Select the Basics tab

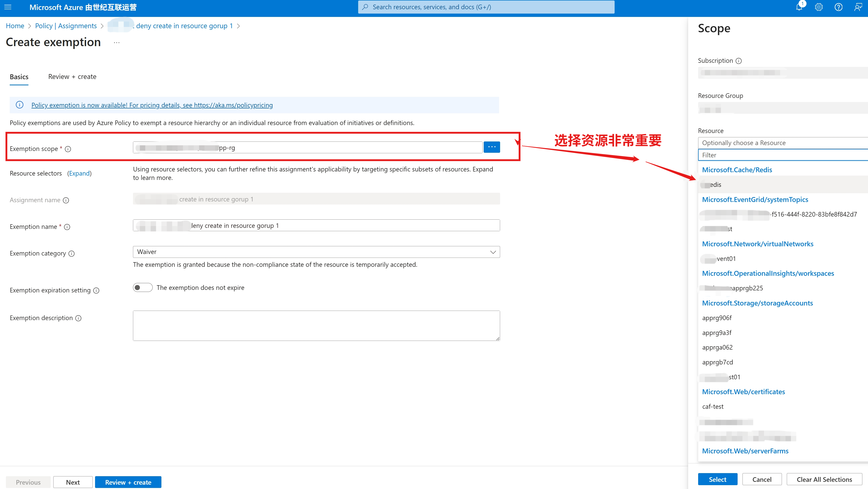click(x=19, y=77)
